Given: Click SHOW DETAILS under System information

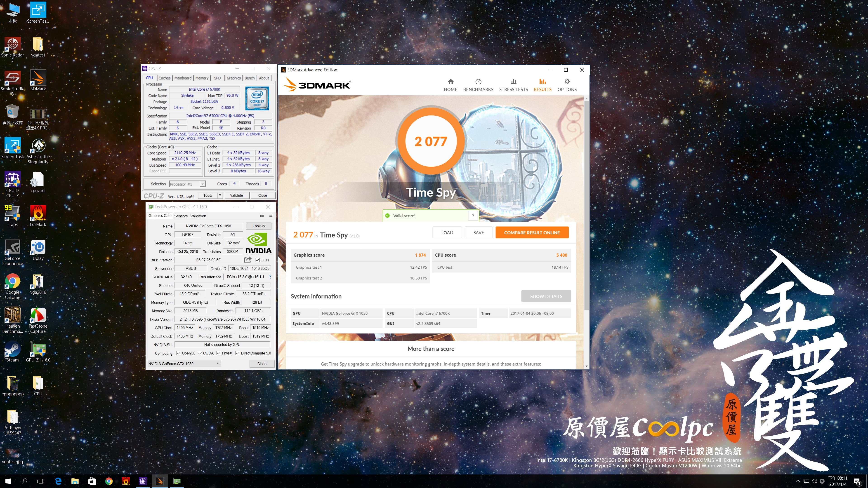Looking at the screenshot, I should coord(546,296).
